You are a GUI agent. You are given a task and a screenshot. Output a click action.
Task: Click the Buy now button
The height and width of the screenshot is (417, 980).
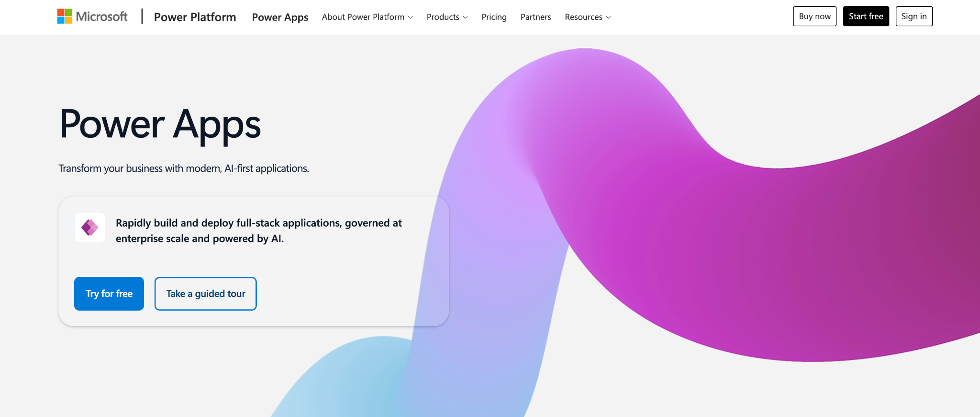coord(814,16)
